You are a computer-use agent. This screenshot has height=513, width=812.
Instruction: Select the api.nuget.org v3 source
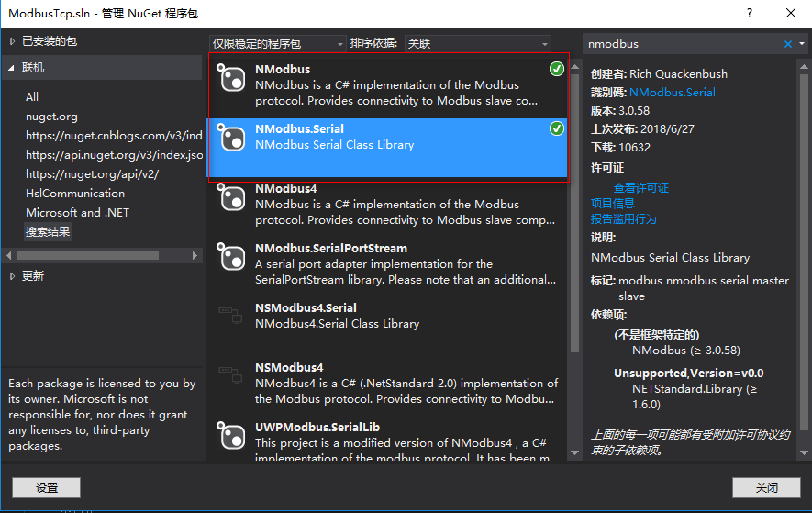[x=114, y=155]
